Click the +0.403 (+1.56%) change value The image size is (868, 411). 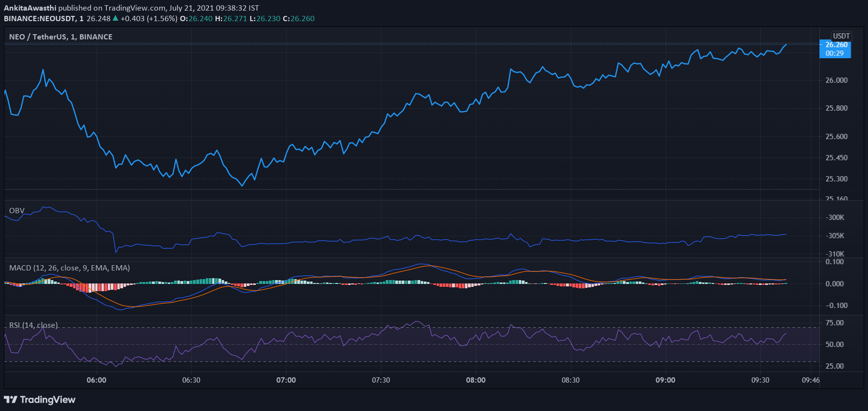coord(149,18)
